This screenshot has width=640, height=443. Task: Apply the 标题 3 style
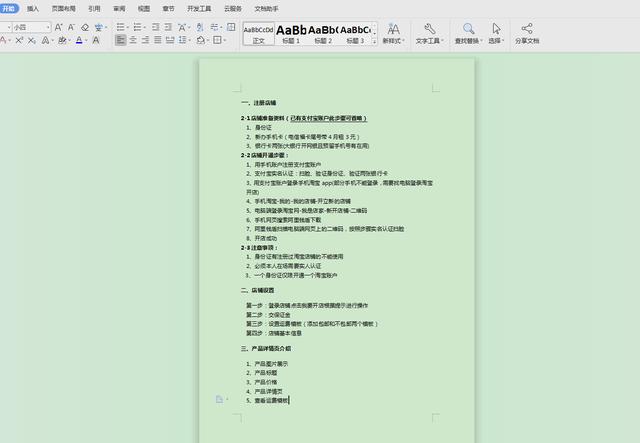pyautogui.click(x=355, y=34)
